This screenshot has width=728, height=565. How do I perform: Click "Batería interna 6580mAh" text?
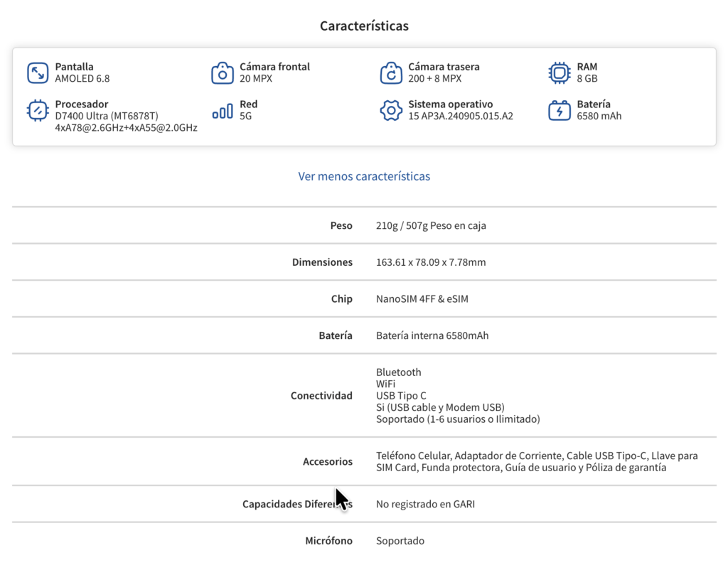pos(432,335)
